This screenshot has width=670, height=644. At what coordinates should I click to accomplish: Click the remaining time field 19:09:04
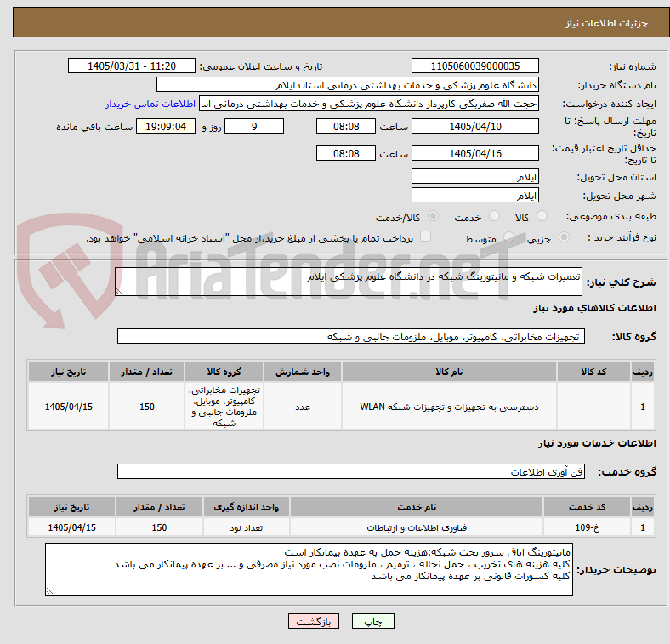[x=166, y=126]
